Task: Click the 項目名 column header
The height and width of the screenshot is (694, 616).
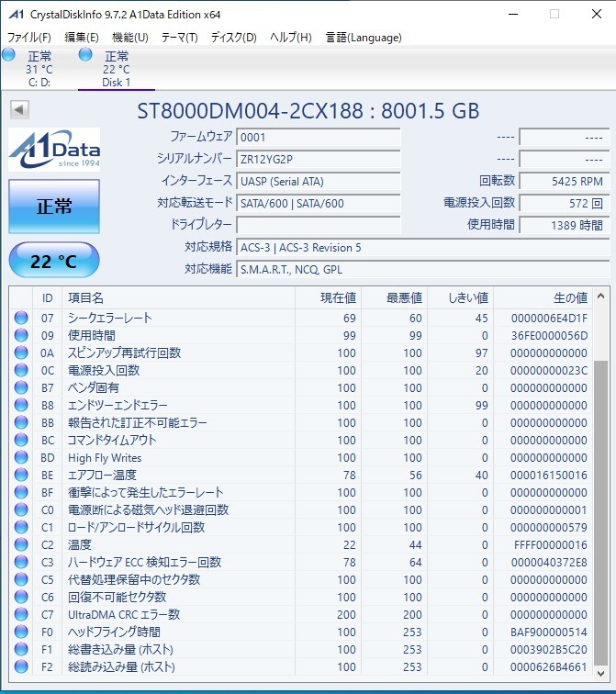Action: pos(178,297)
